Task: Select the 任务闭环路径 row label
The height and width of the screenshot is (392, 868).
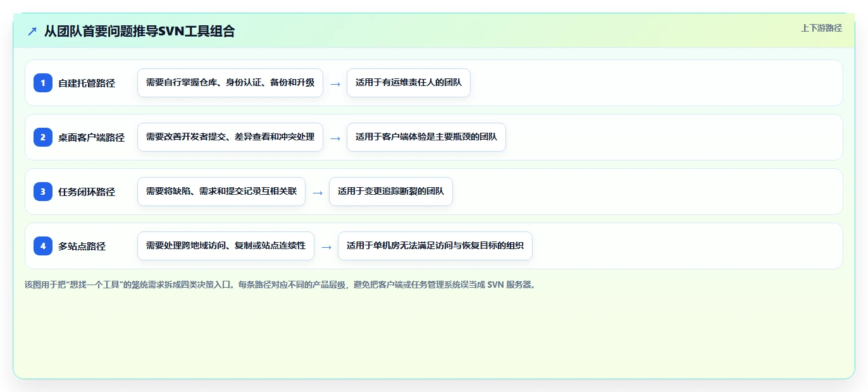Action: pos(87,192)
